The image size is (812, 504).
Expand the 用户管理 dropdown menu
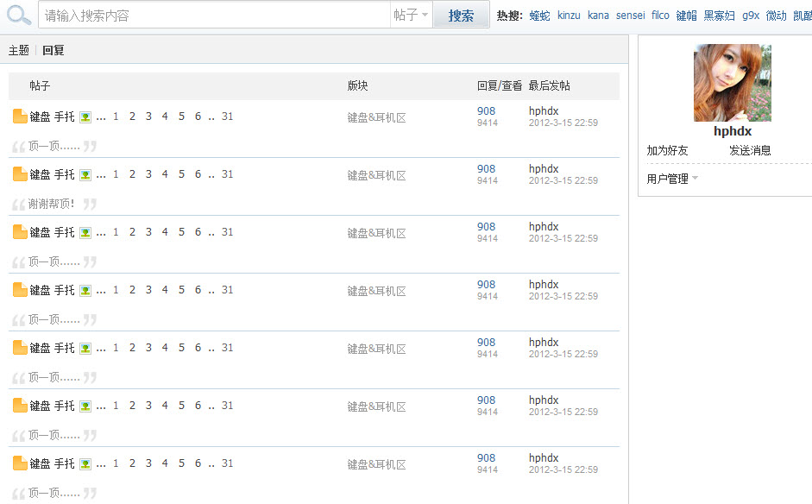[672, 179]
